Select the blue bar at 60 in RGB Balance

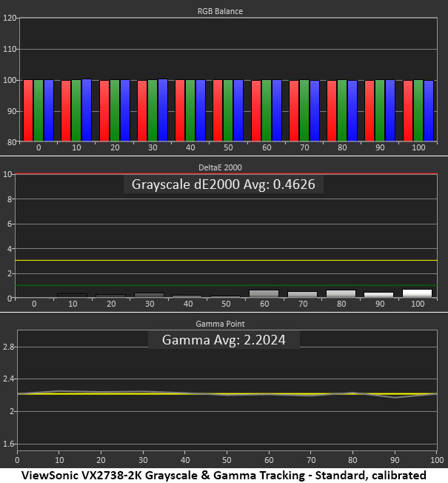click(x=277, y=110)
